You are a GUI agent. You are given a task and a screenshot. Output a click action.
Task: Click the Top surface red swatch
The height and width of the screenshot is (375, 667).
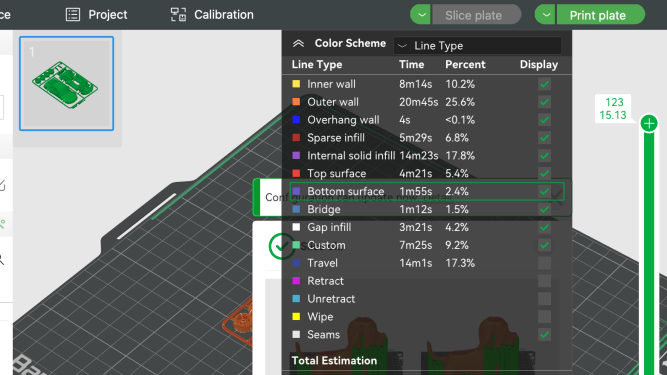(296, 173)
